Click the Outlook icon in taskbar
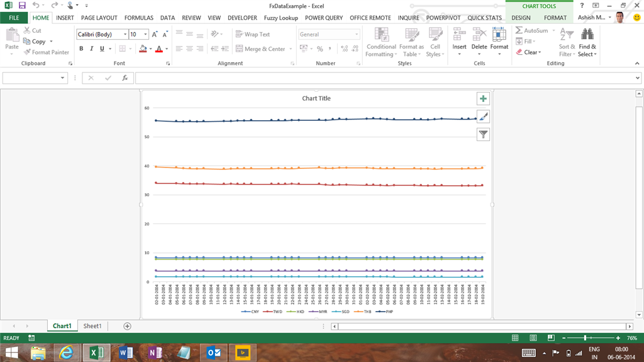Screen dimensions: 644x362 click(214, 353)
